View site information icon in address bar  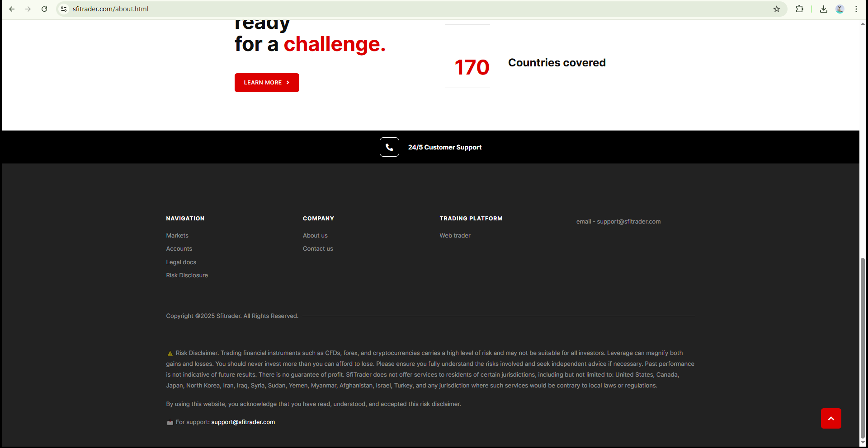(x=64, y=9)
